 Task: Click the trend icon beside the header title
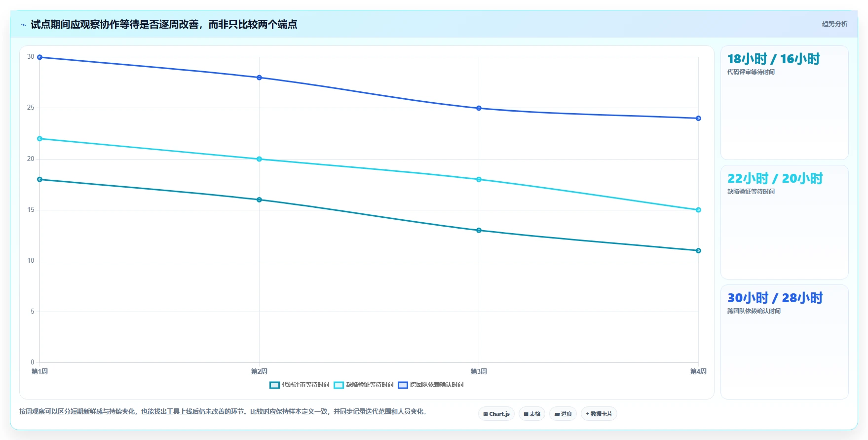click(x=23, y=25)
